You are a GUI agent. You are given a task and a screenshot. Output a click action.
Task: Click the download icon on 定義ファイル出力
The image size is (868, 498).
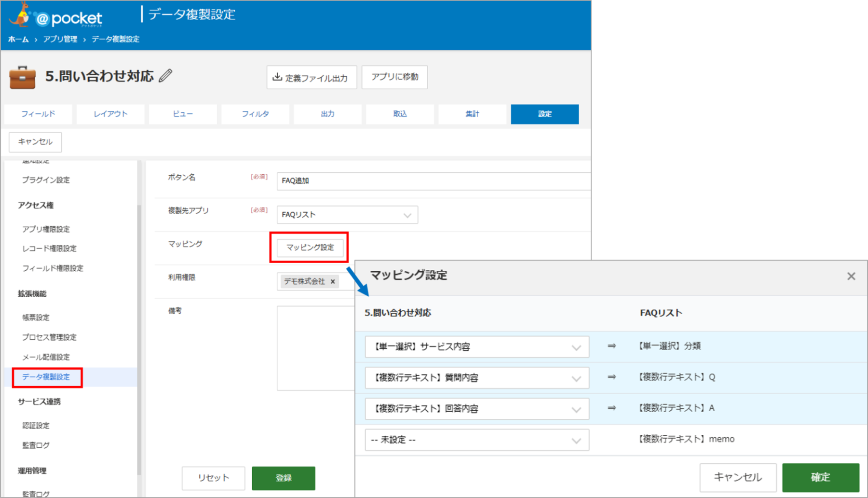pyautogui.click(x=278, y=77)
